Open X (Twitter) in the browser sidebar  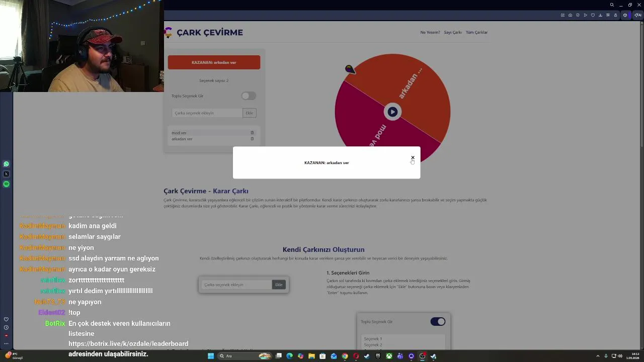(x=6, y=174)
